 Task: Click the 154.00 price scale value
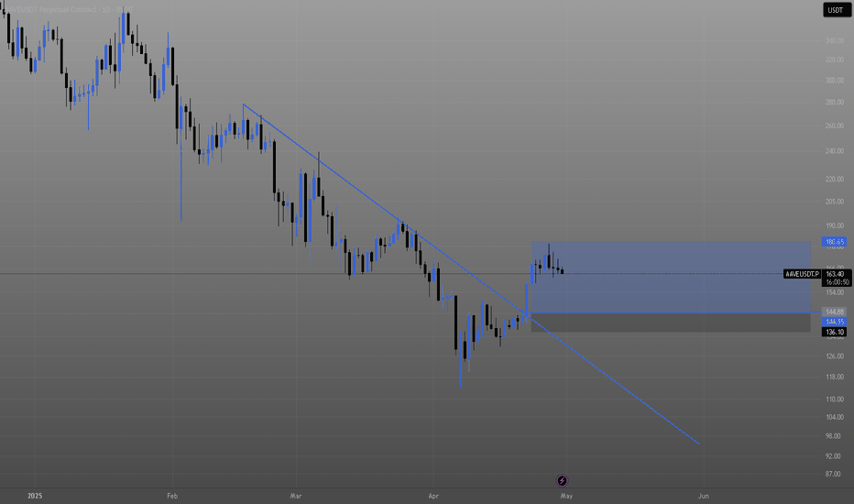coord(835,292)
